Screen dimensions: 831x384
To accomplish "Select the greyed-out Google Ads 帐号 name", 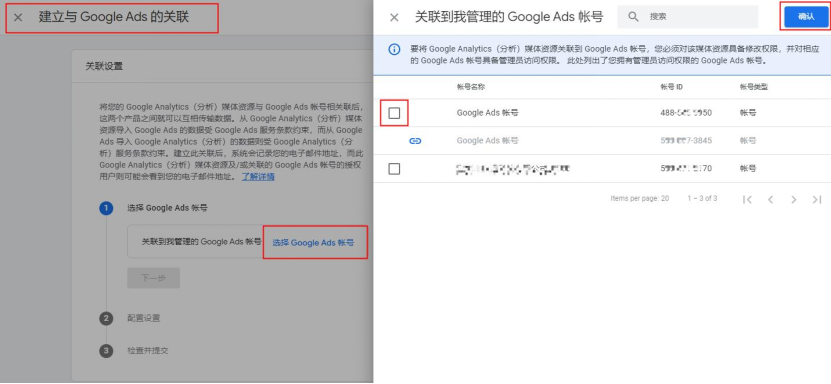I will pyautogui.click(x=487, y=141).
